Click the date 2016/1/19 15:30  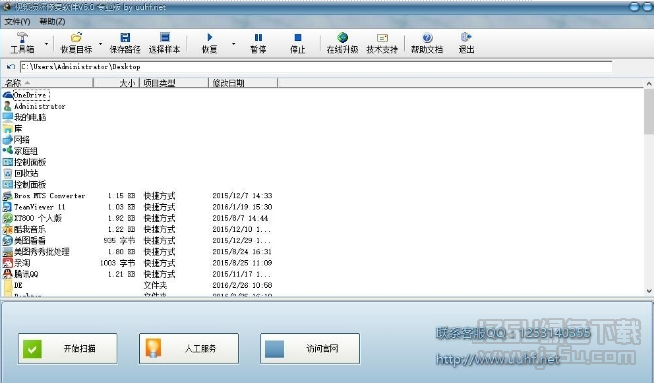(x=242, y=207)
